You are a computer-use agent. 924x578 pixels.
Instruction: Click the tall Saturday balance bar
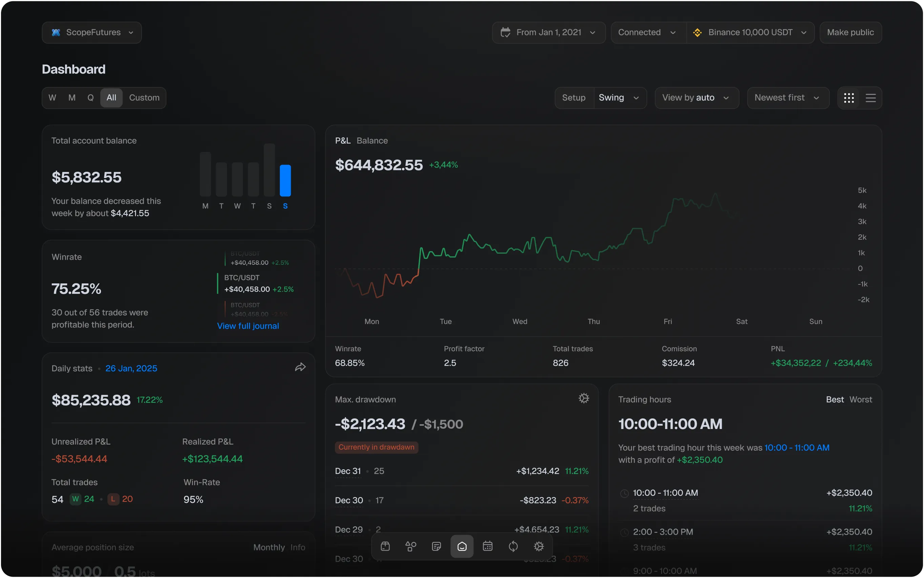pos(269,170)
